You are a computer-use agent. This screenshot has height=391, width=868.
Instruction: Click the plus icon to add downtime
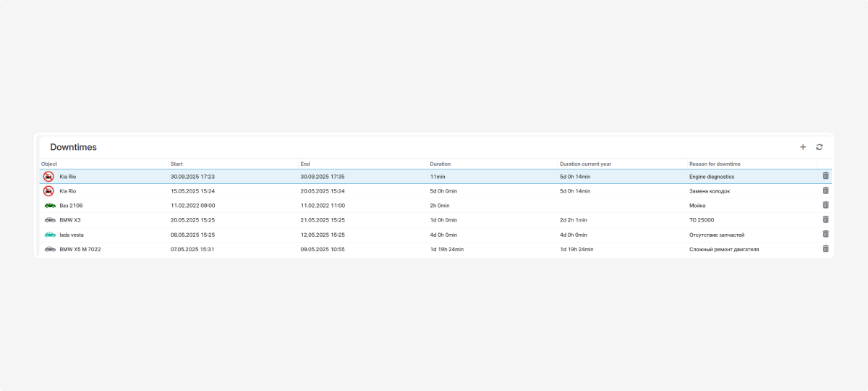coord(802,147)
